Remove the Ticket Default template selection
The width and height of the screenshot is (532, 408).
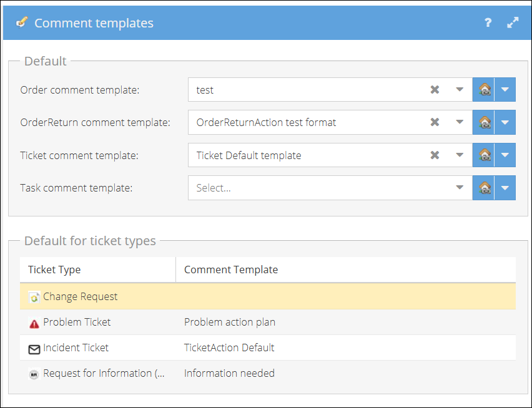pyautogui.click(x=435, y=155)
